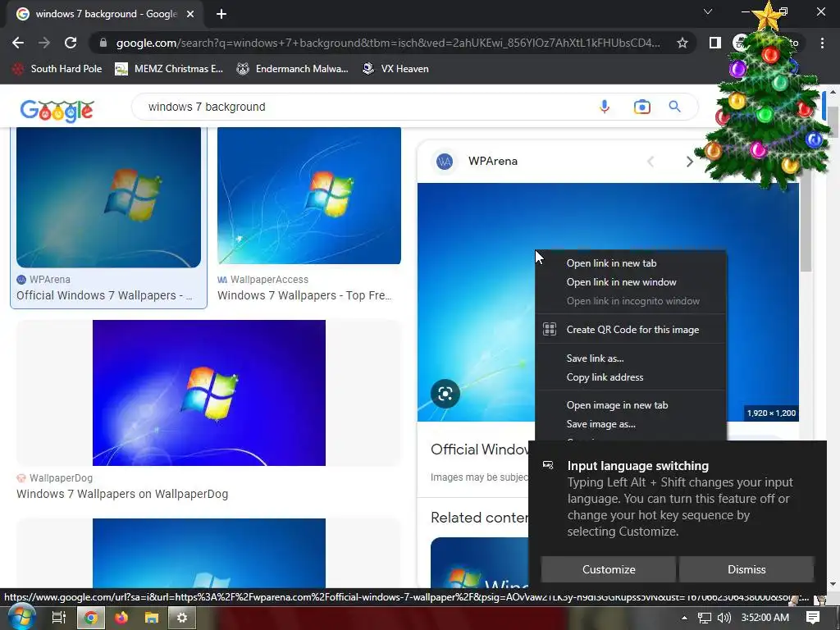This screenshot has width=840, height=630.
Task: Click Customize in language switching notification
Action: click(609, 569)
